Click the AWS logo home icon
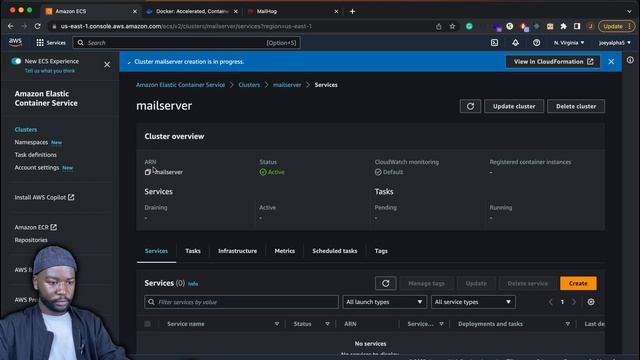 (15, 42)
